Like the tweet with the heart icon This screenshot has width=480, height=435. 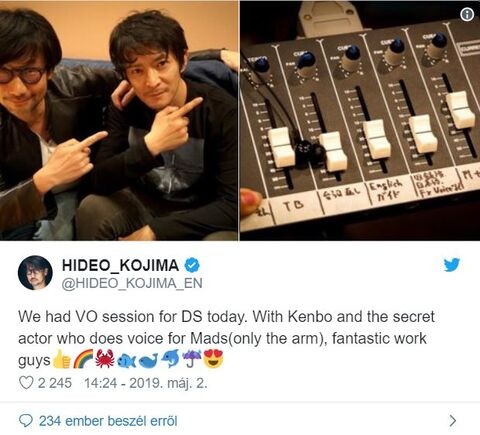click(26, 383)
